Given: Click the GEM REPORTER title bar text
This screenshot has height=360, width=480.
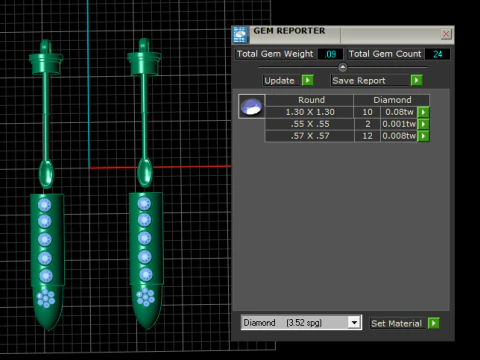Looking at the screenshot, I should pos(289,31).
